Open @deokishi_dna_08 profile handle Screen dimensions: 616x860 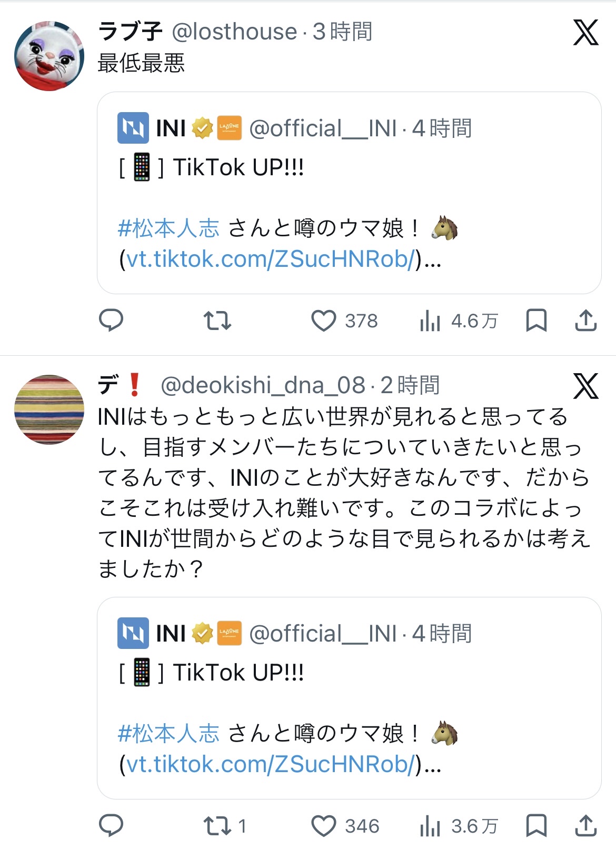click(x=262, y=386)
